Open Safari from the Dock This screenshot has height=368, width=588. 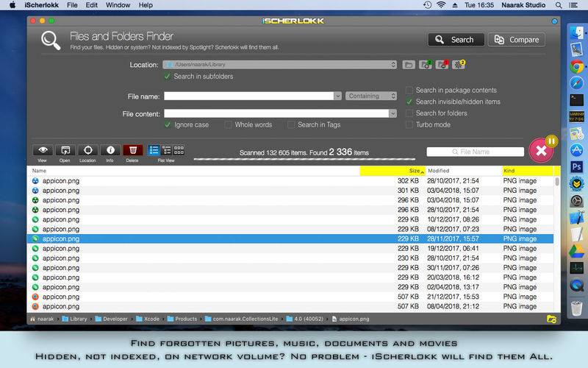point(577,83)
